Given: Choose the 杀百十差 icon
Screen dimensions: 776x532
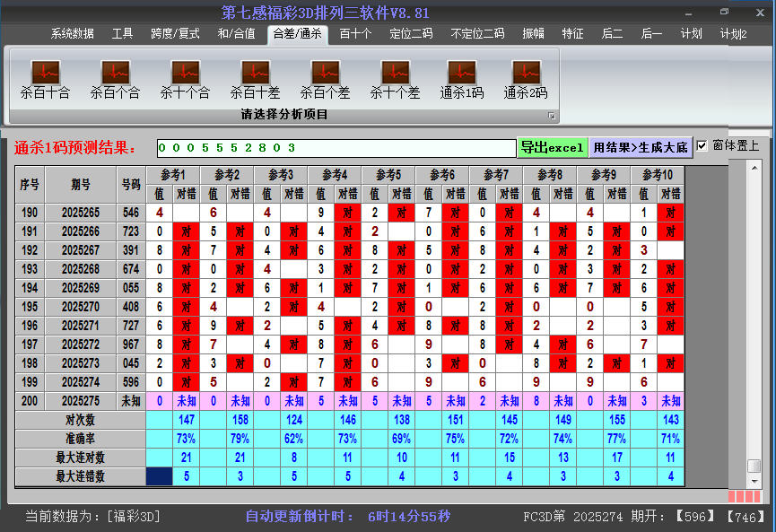Looking at the screenshot, I should (x=255, y=78).
